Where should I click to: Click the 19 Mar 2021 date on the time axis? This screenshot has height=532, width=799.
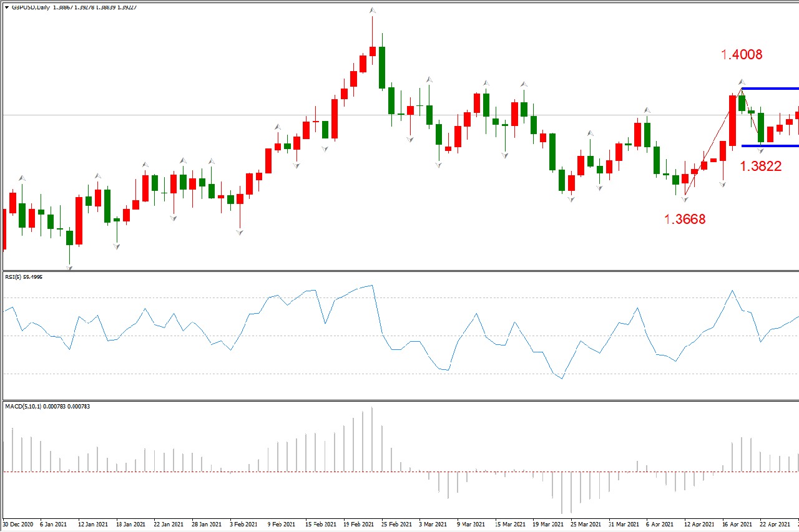pyautogui.click(x=549, y=525)
